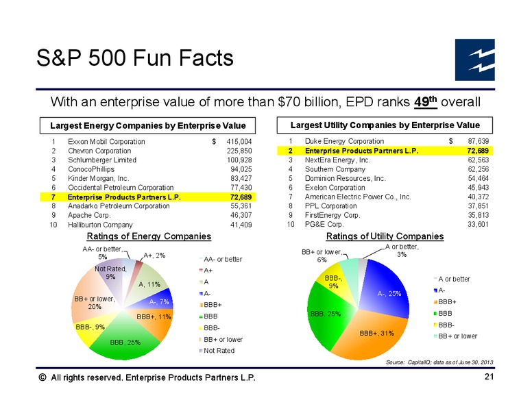Image resolution: width=532 pixels, height=411 pixels.
Task: Select the Kinder Morgan, Inc. row
Action: coord(147,178)
